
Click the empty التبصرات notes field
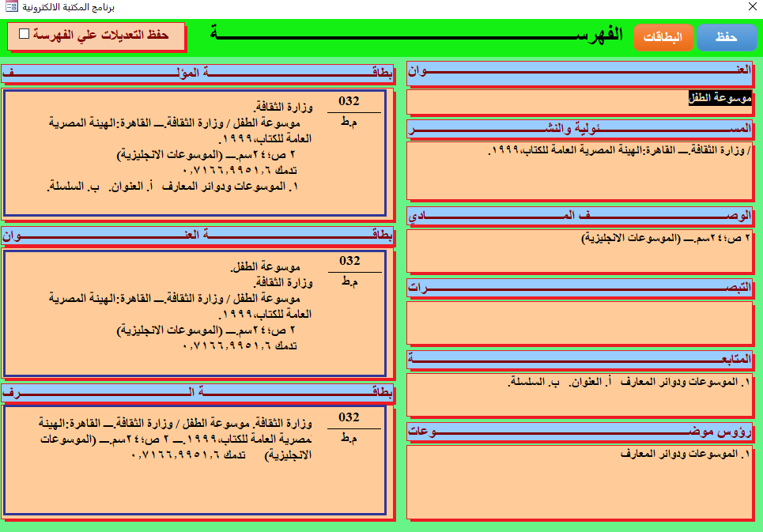tap(579, 323)
